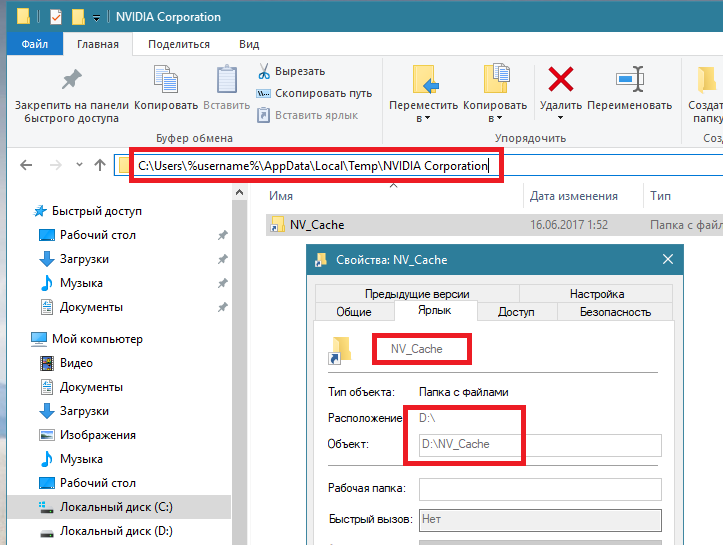Click the 16.06.2017 1:52 date cell
The height and width of the screenshot is (545, 723).
coord(569,225)
